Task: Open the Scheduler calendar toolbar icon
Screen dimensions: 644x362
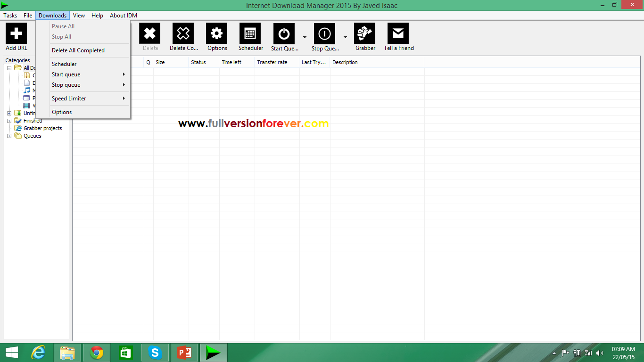Action: pyautogui.click(x=250, y=33)
